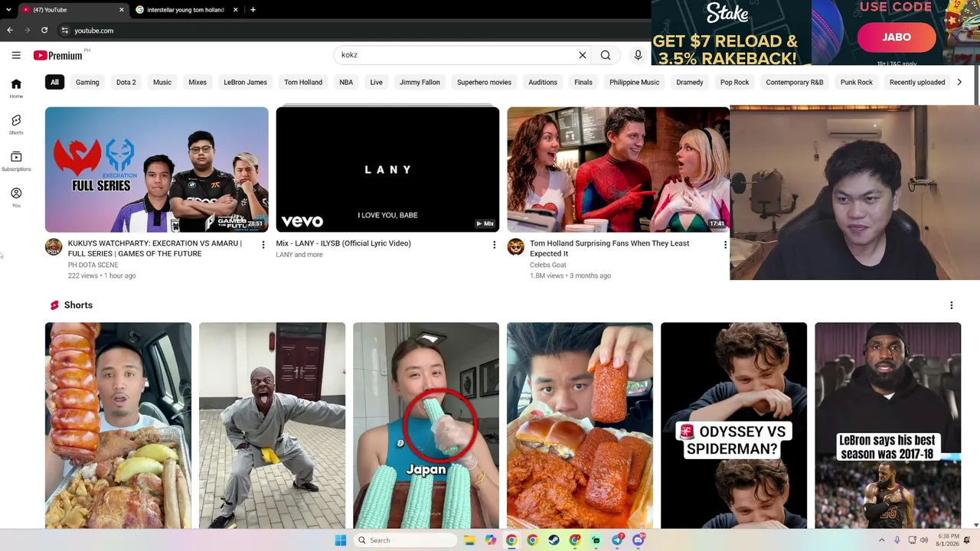Select the All filter chip
This screenshot has width=980, height=551.
(54, 82)
